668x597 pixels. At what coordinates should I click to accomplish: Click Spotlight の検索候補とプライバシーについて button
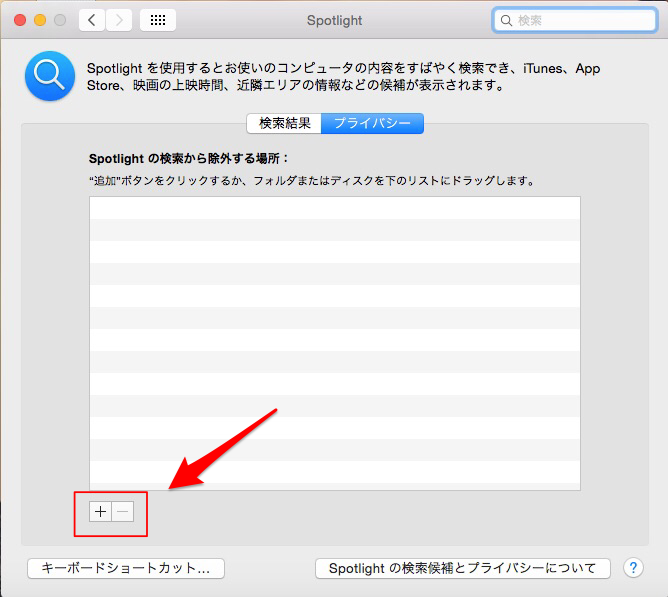click(x=463, y=568)
